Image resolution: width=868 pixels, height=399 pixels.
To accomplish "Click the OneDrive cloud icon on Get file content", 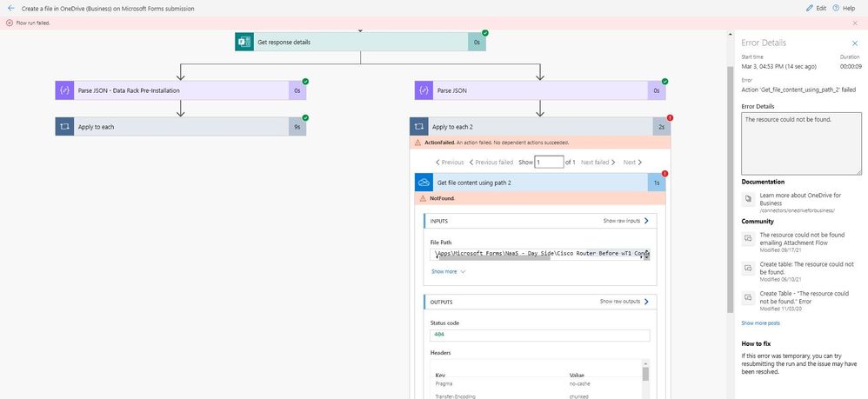I will pos(424,183).
